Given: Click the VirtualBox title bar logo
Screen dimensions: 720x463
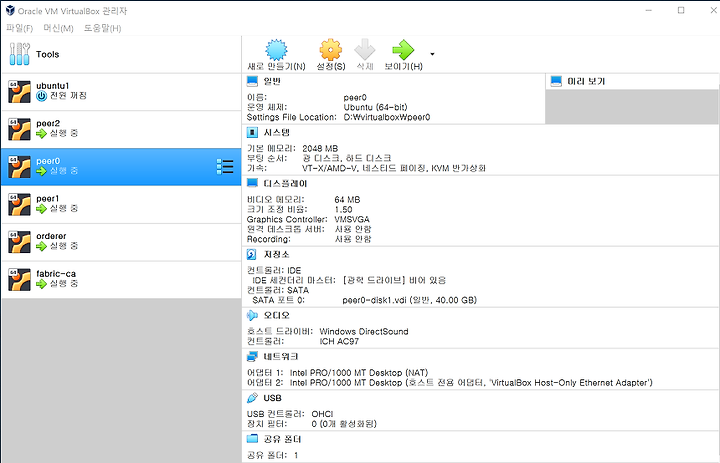Looking at the screenshot, I should (10, 10).
